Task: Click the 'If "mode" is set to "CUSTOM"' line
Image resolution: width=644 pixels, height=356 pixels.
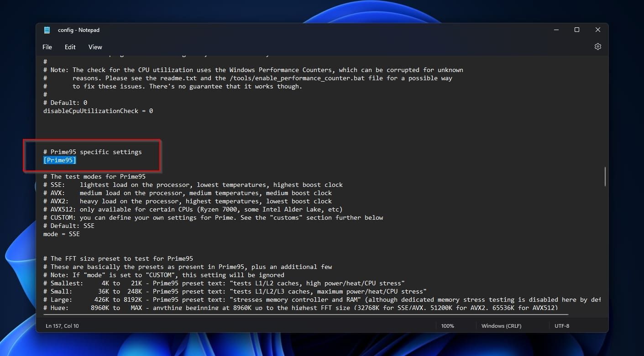Action: (164, 275)
